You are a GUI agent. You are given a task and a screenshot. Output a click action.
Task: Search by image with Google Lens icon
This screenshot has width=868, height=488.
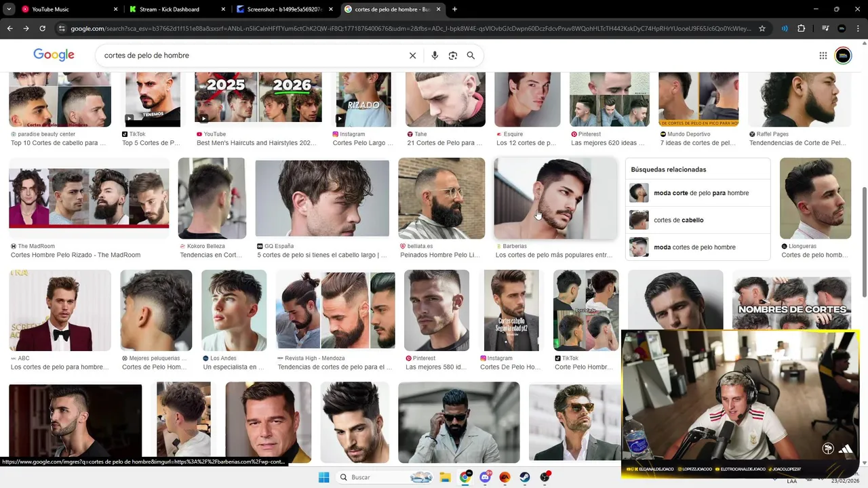(x=453, y=56)
